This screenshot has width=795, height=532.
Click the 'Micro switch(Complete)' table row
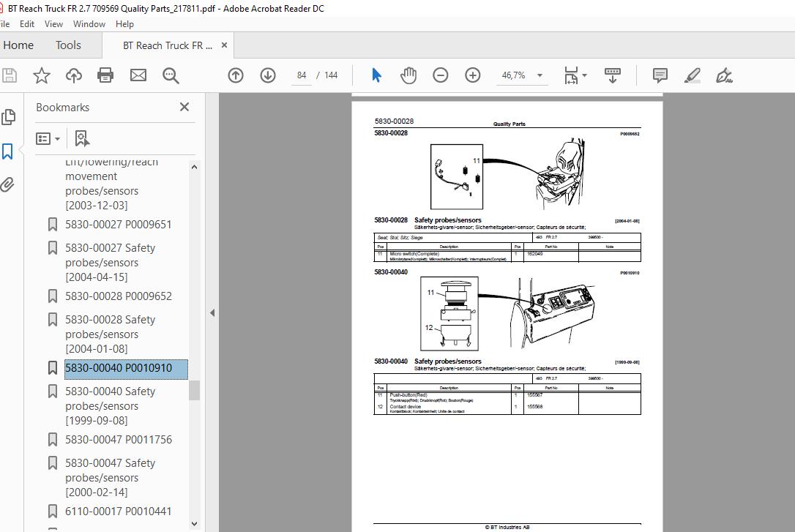click(x=507, y=256)
